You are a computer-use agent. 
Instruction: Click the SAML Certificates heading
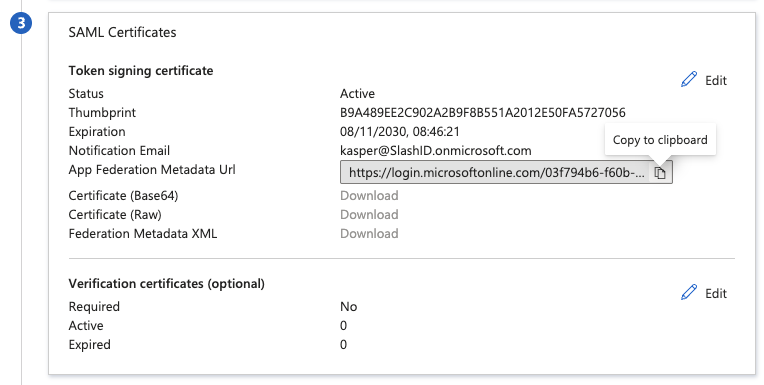[x=122, y=32]
